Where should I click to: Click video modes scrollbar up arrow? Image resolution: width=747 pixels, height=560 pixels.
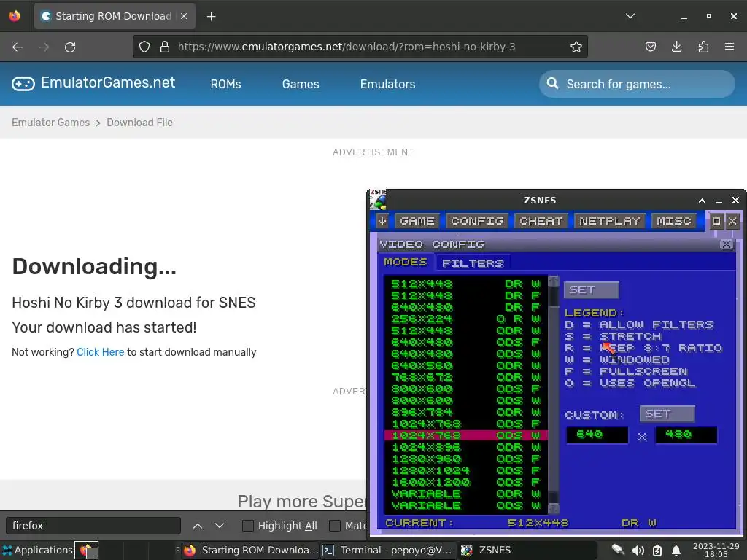pyautogui.click(x=553, y=281)
